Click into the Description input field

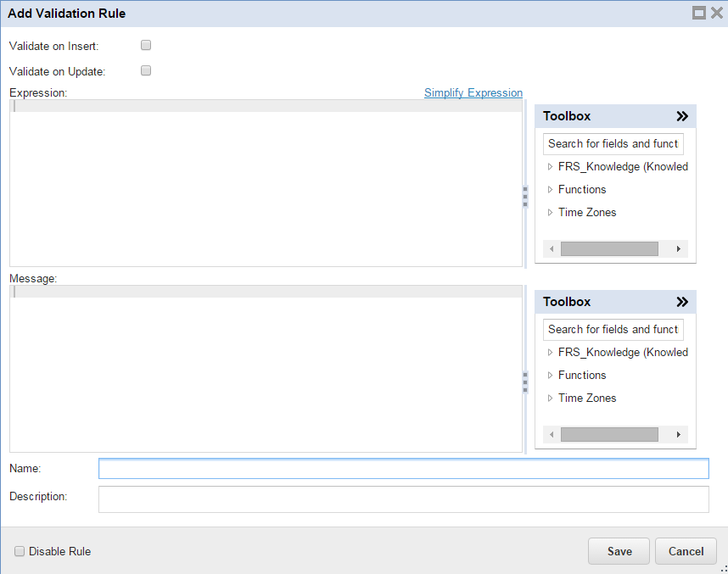tap(403, 499)
